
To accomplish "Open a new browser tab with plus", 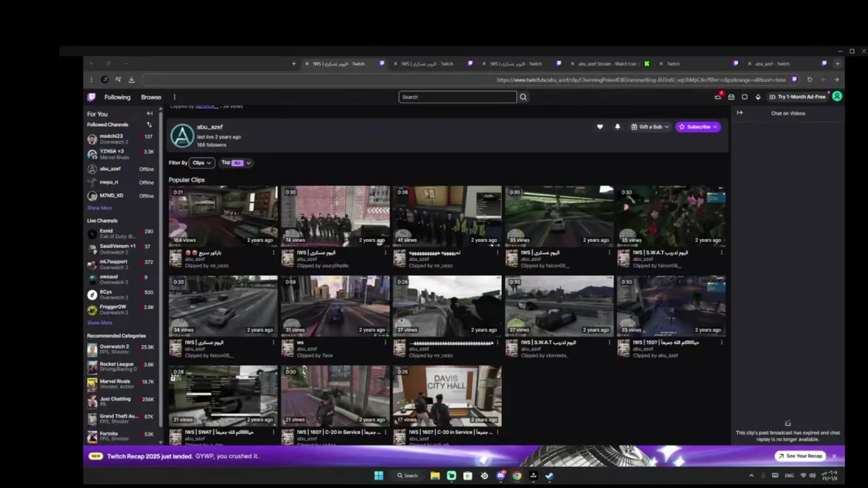I will pyautogui.click(x=294, y=64).
